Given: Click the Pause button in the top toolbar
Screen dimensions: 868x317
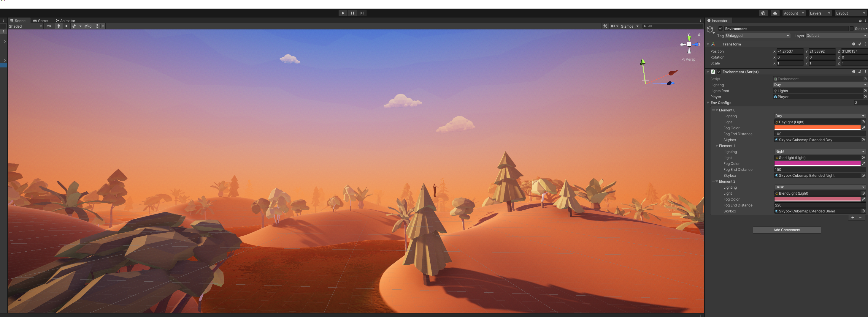Looking at the screenshot, I should point(353,13).
